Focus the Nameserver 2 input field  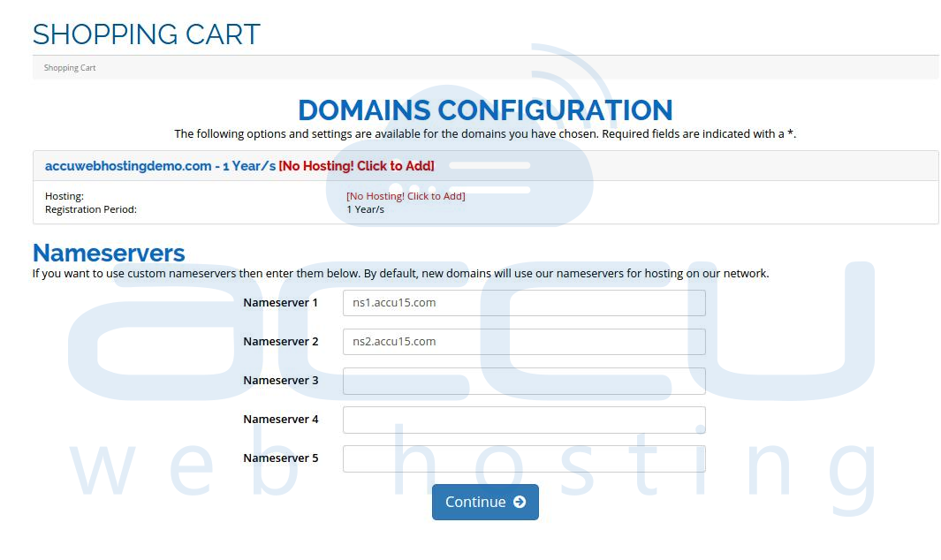click(524, 342)
